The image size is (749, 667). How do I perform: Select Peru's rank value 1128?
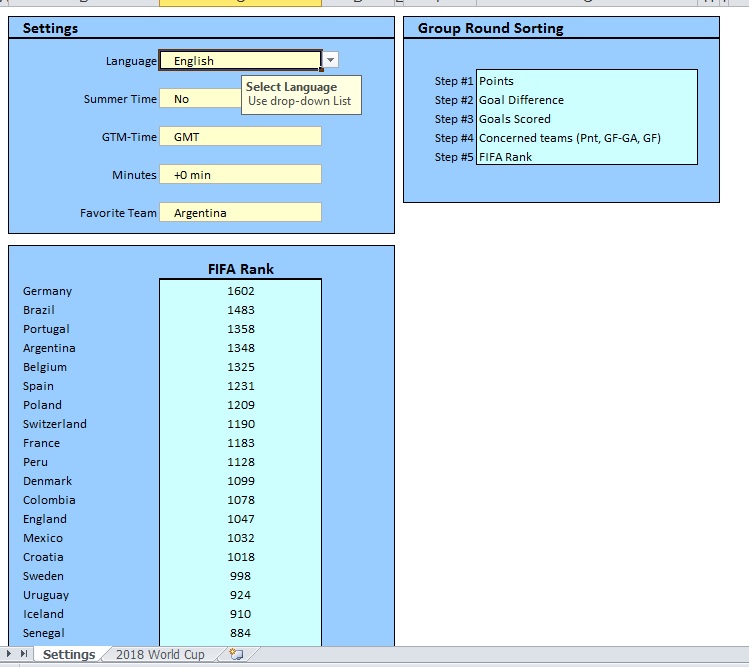tap(240, 462)
